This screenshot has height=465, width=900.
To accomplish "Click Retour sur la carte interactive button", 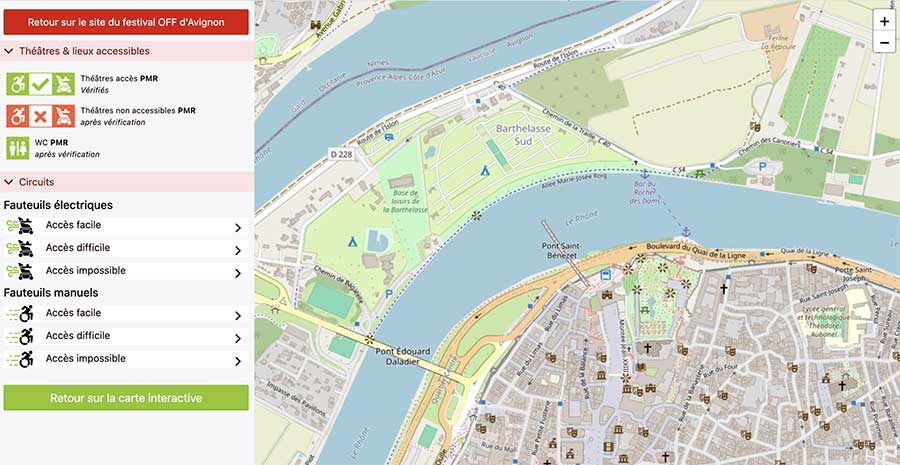I will (x=126, y=398).
